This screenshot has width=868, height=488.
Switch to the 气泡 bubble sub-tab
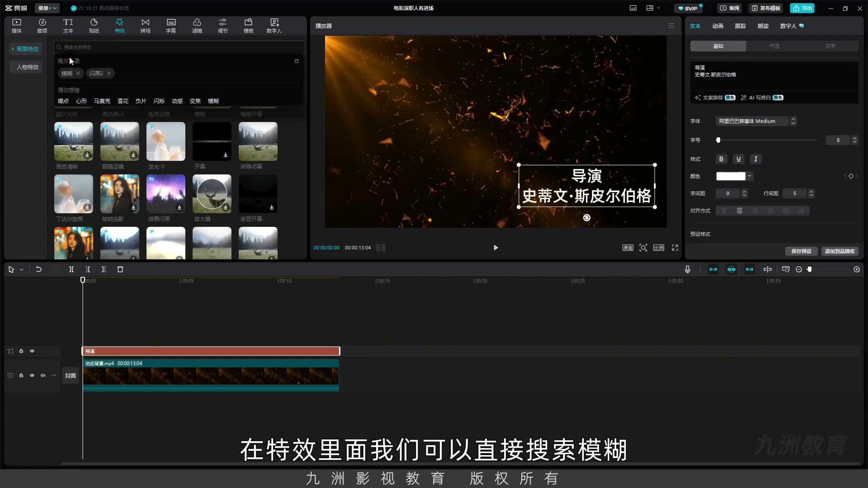(774, 46)
